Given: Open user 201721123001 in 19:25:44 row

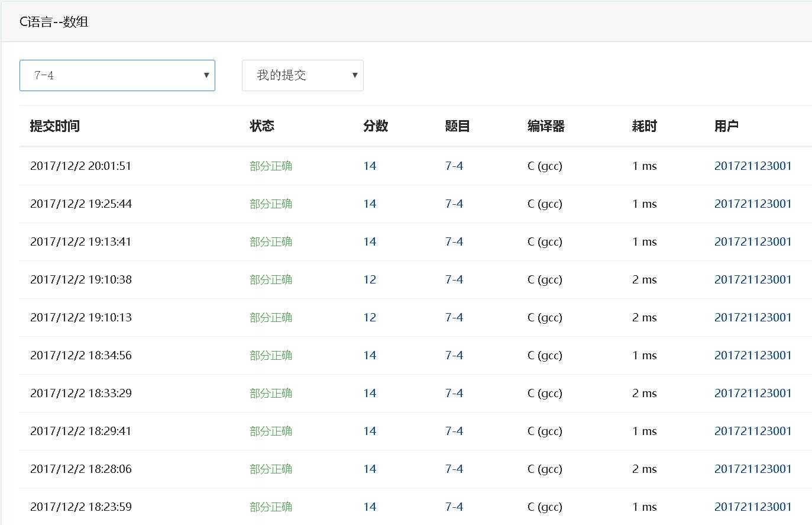Looking at the screenshot, I should 753,204.
